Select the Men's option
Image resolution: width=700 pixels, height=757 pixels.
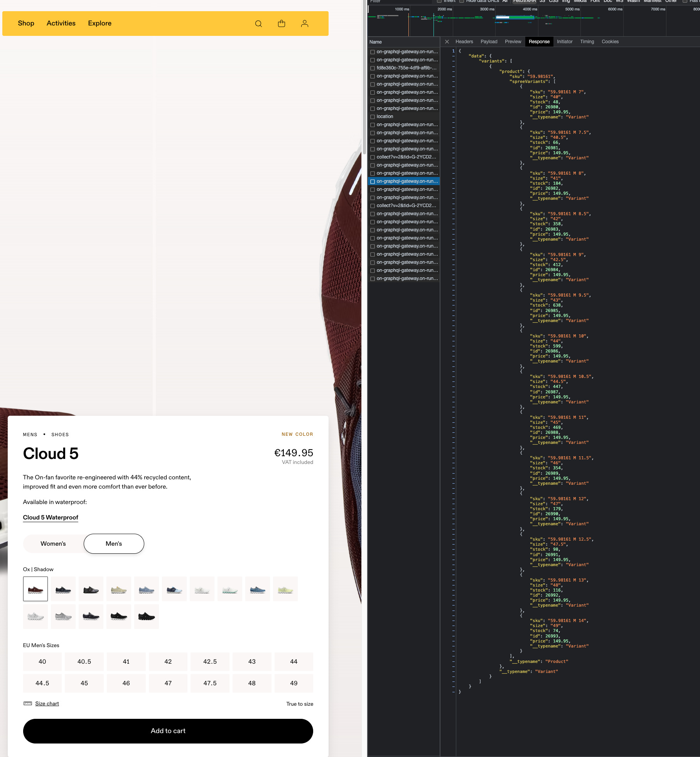coord(114,543)
